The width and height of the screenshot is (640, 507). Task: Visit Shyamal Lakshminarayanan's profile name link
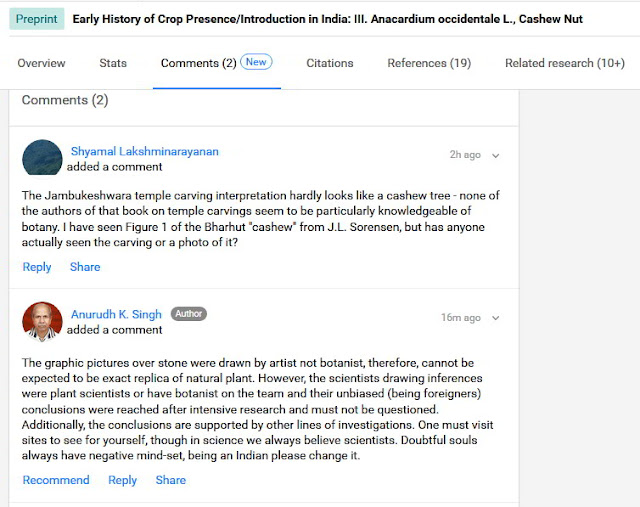coord(145,151)
